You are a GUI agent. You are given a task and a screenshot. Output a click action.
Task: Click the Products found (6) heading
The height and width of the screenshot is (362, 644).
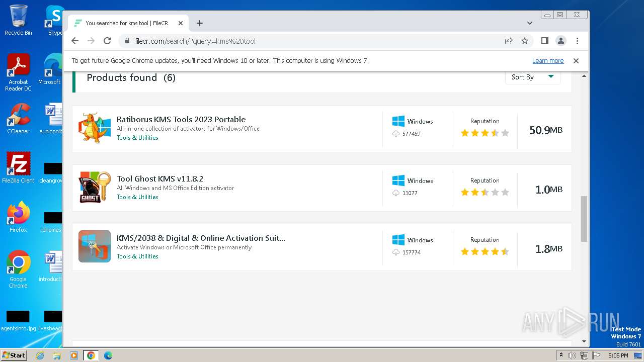click(x=131, y=77)
